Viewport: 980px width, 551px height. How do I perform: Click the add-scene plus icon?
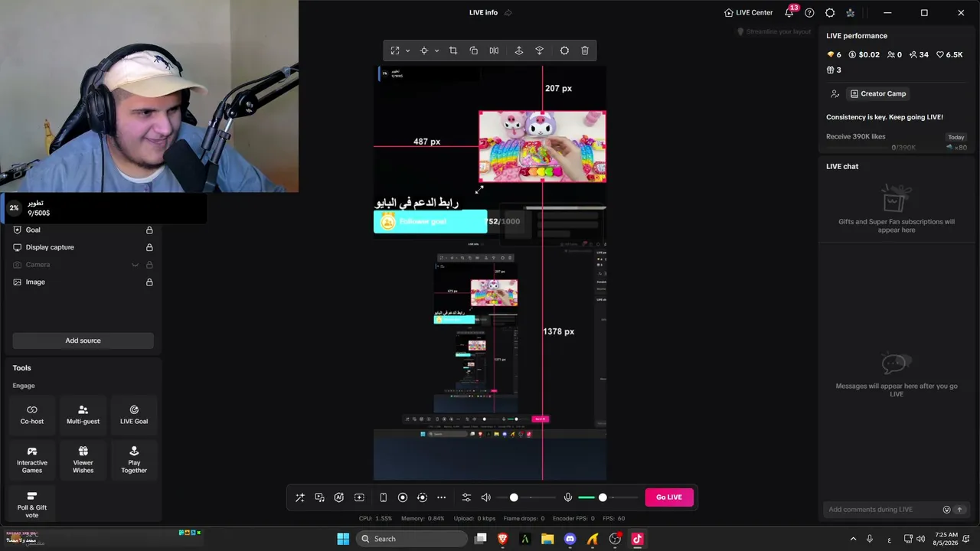[359, 497]
